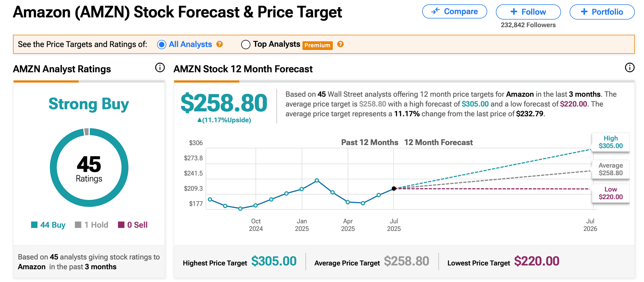Select the Top Analysts radio button
Screen dimensions: 644x282
[x=246, y=45]
